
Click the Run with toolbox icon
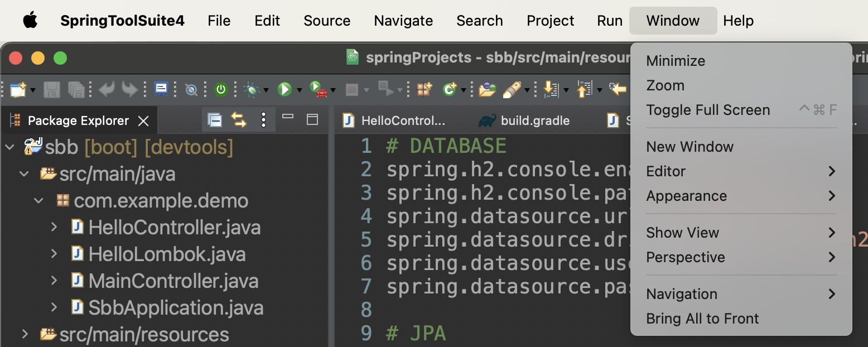tap(318, 89)
